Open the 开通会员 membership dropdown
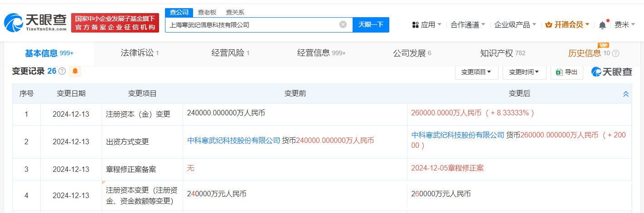644x213 pixels. [x=567, y=24]
